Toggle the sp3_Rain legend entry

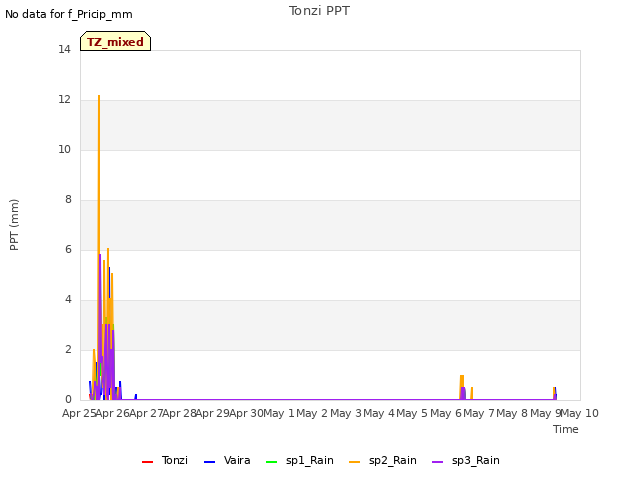click(x=466, y=460)
